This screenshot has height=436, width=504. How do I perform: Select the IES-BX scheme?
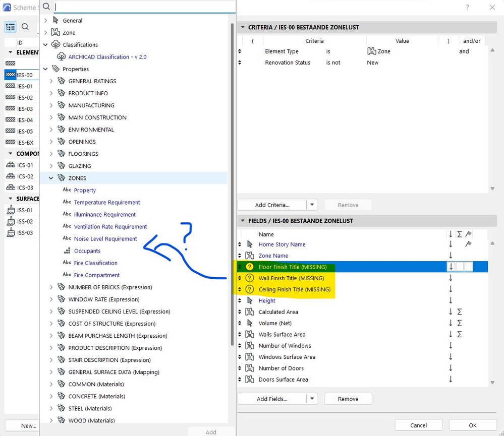click(22, 142)
